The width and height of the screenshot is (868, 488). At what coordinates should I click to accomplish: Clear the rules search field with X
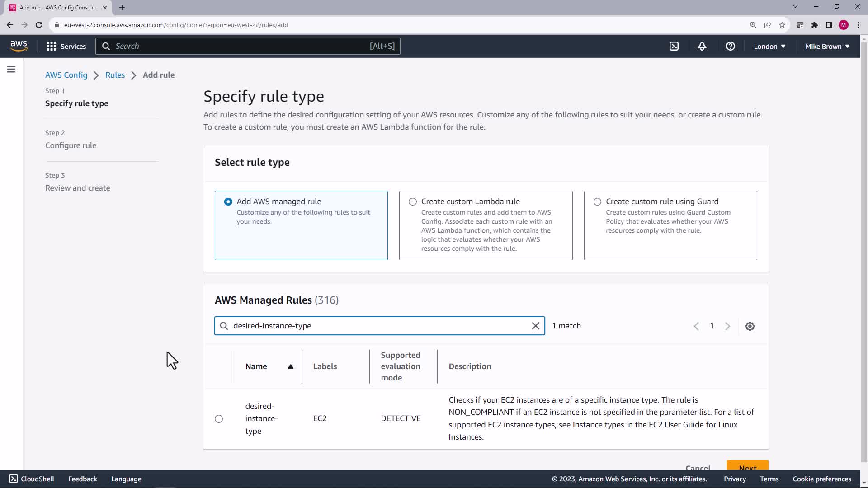pyautogui.click(x=535, y=326)
